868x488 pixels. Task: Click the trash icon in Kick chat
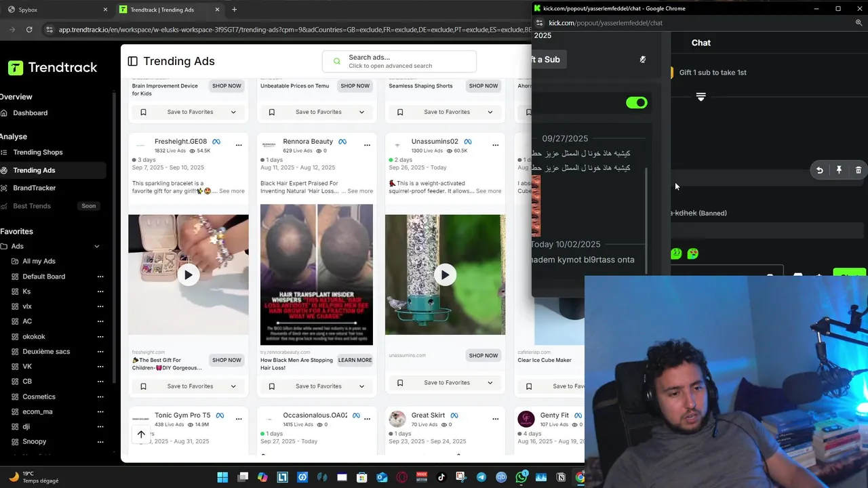pos(859,170)
